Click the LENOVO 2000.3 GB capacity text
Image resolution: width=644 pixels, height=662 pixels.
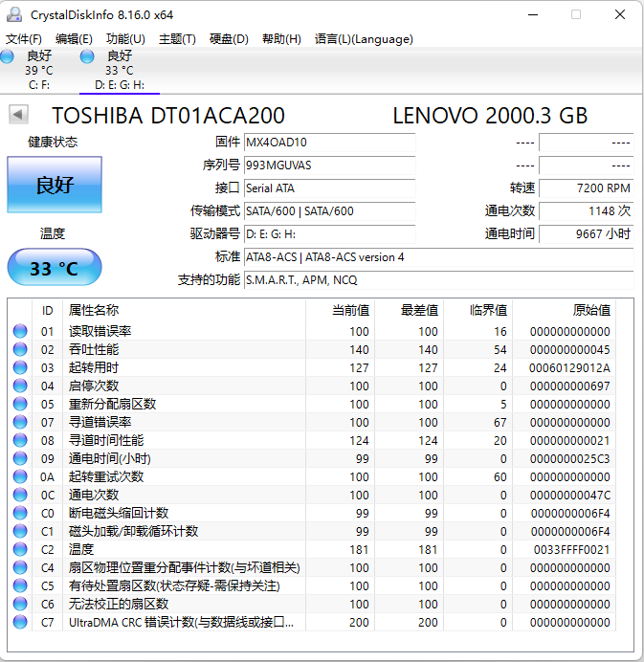pyautogui.click(x=490, y=115)
